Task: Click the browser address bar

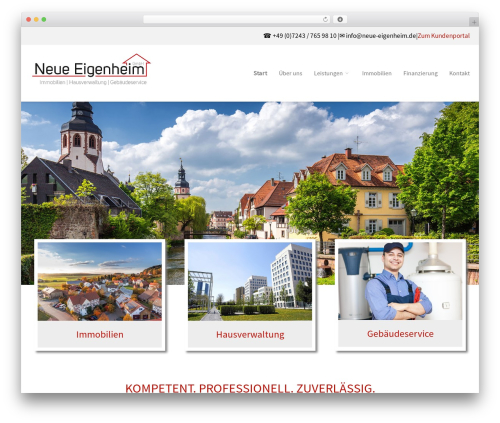Action: pos(237,19)
